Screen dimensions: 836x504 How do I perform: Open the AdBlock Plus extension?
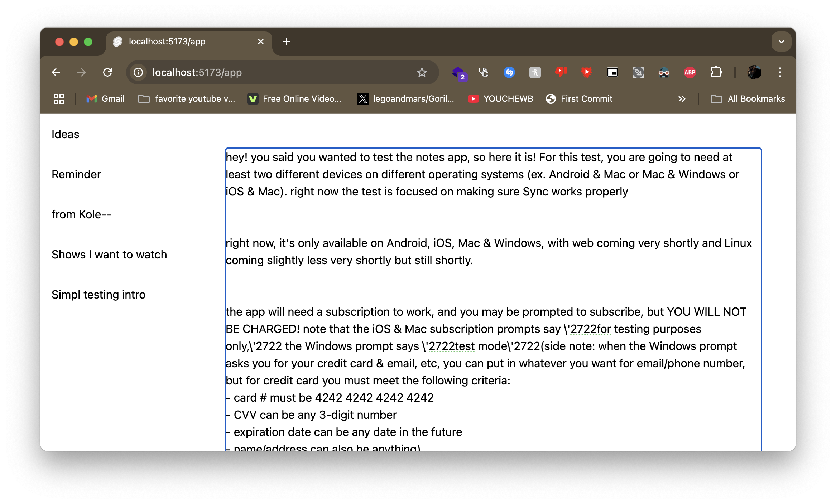coord(689,72)
